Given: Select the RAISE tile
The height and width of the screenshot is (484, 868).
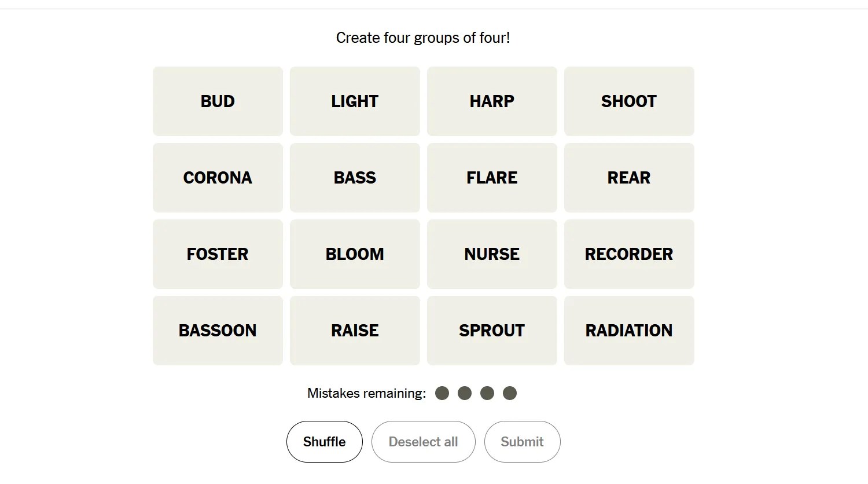Looking at the screenshot, I should coord(355,331).
